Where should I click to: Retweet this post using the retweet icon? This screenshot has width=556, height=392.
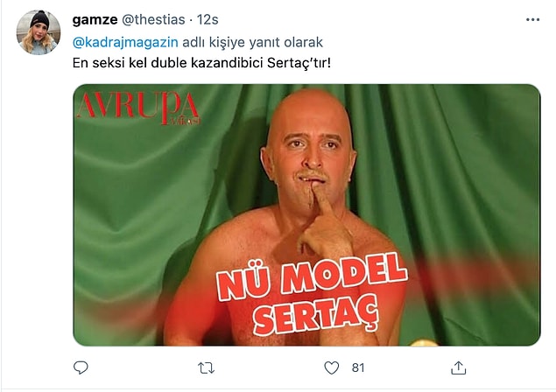tap(206, 367)
